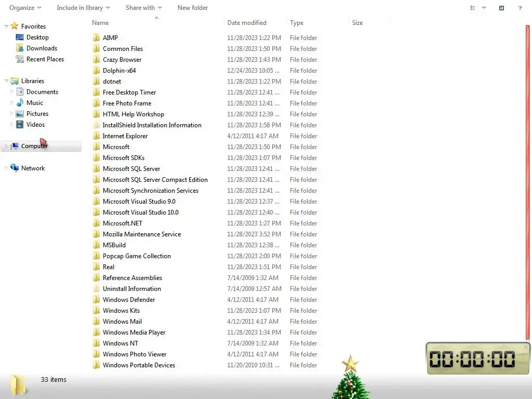This screenshot has height=399, width=532.
Task: Select the Videos library icon
Action: pyautogui.click(x=20, y=125)
